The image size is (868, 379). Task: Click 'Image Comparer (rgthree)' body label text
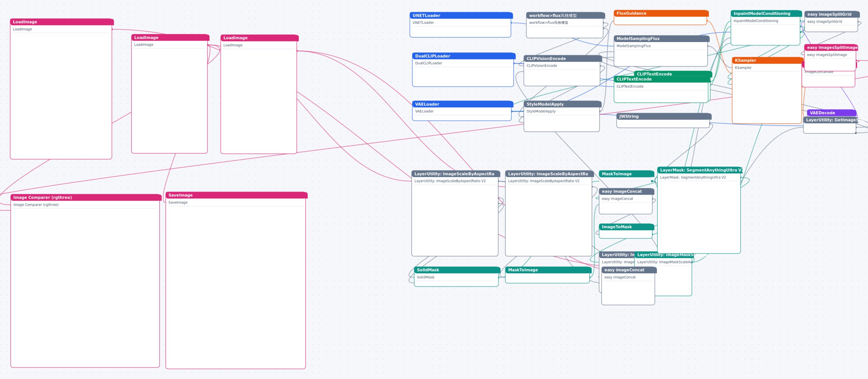pos(36,205)
